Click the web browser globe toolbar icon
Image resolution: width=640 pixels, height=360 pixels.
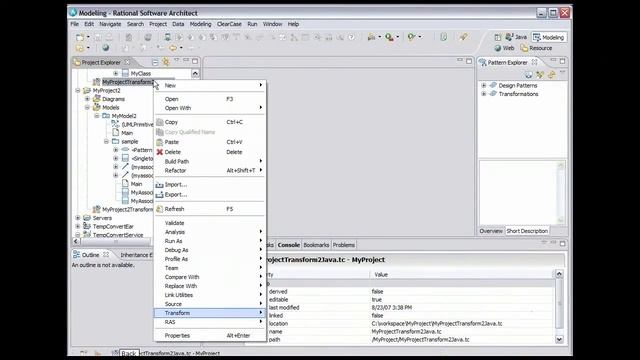point(106,48)
